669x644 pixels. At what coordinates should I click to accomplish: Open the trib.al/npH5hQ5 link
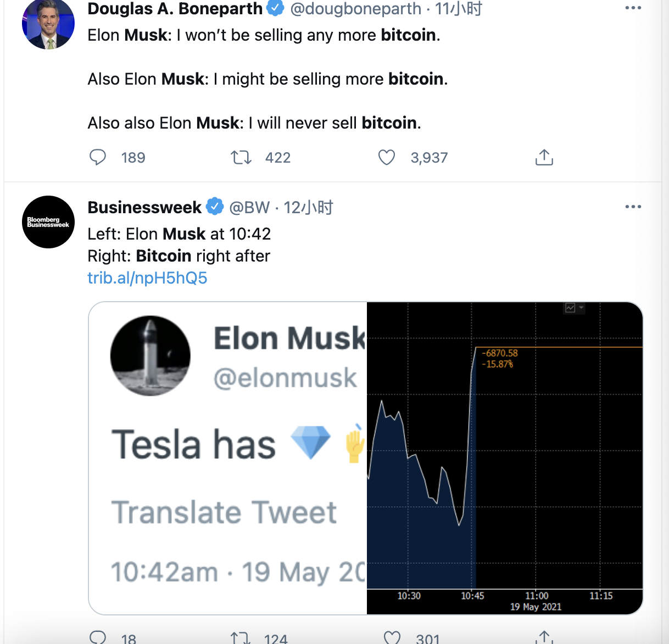(x=147, y=278)
